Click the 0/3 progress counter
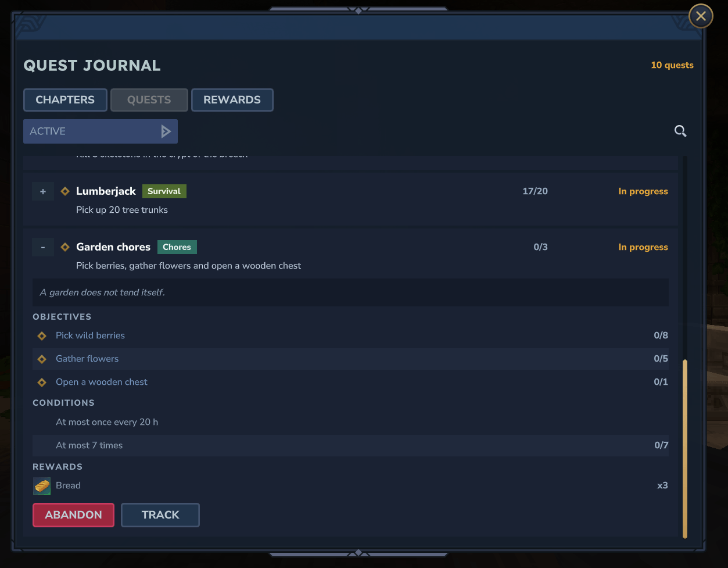The image size is (728, 568). [x=541, y=247]
